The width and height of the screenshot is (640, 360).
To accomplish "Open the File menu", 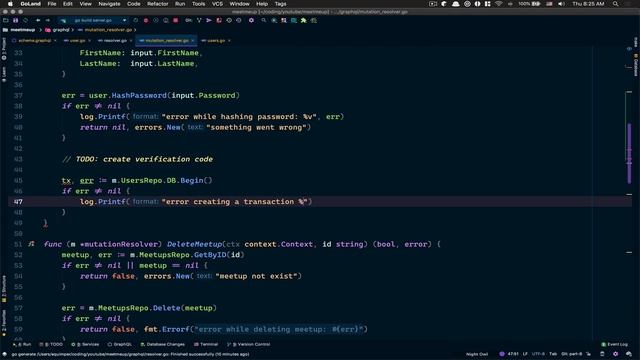I will pyautogui.click(x=52, y=4).
